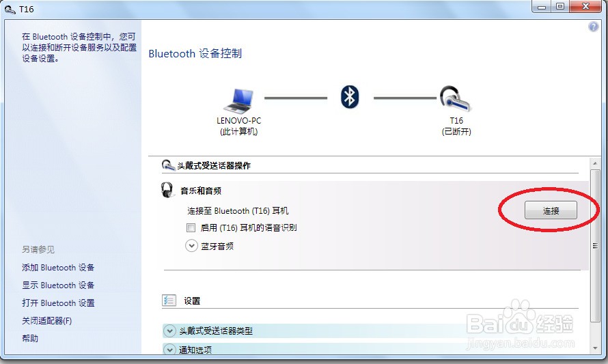This screenshot has height=364, width=608.
Task: Open 添加 Bluetooth 设备 link
Action: click(58, 268)
